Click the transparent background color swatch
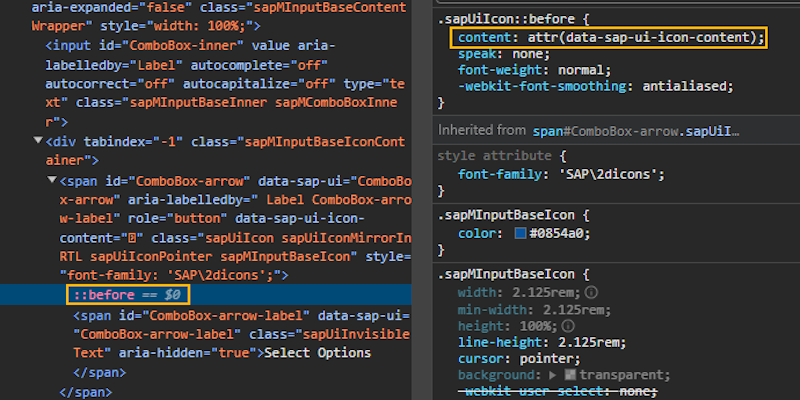The height and width of the screenshot is (400, 800). point(571,375)
